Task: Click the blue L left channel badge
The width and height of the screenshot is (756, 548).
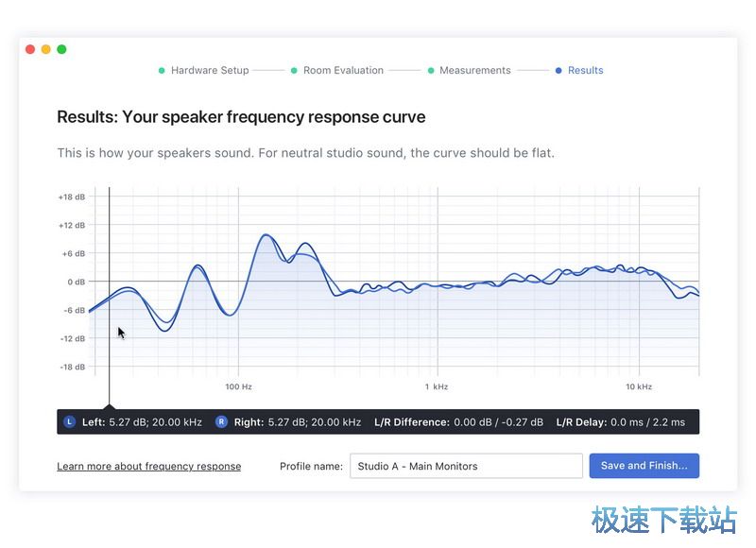Action: 69,422
